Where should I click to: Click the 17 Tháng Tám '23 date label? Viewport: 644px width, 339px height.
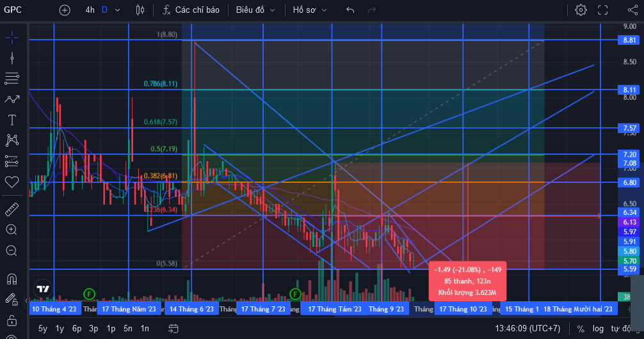(334, 309)
